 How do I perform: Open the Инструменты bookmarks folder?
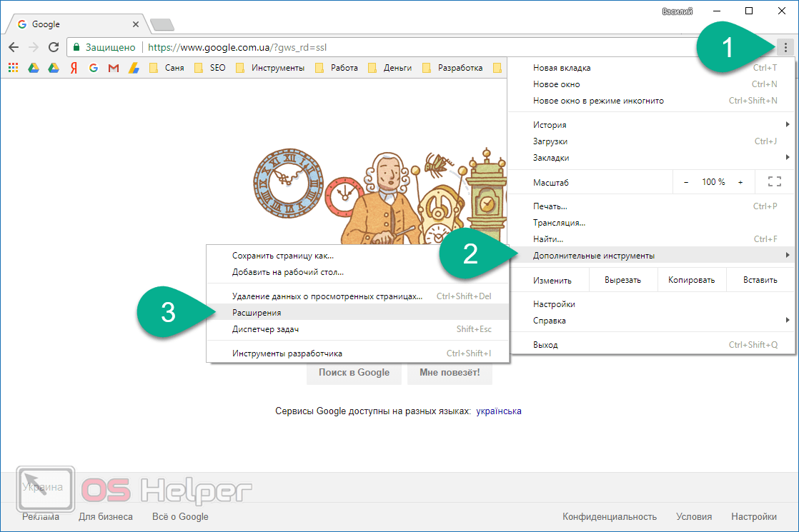[270, 68]
